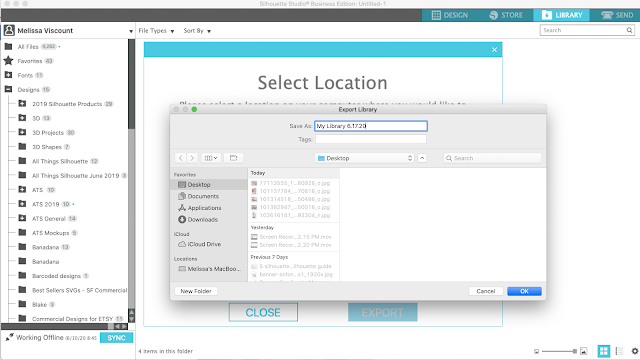This screenshot has width=640, height=360.
Task: Open the STORE tab
Action: [506, 15]
